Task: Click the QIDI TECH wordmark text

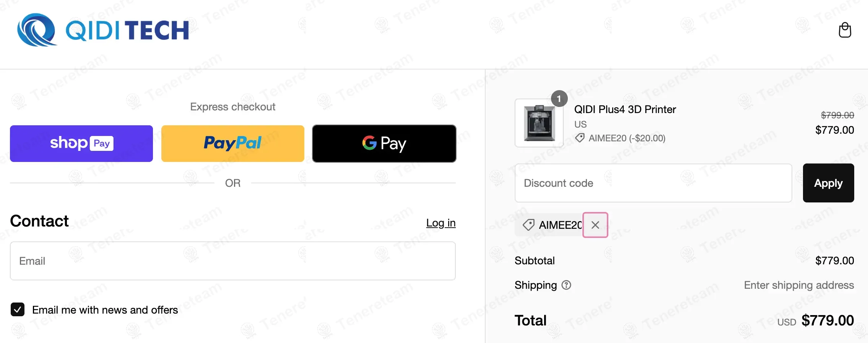Action: pyautogui.click(x=127, y=31)
